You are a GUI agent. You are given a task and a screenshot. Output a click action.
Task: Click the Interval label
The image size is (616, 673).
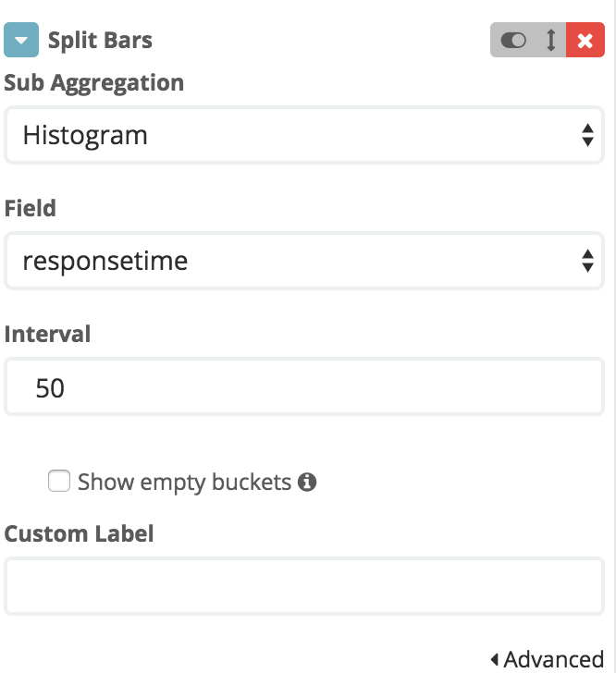pyautogui.click(x=47, y=335)
